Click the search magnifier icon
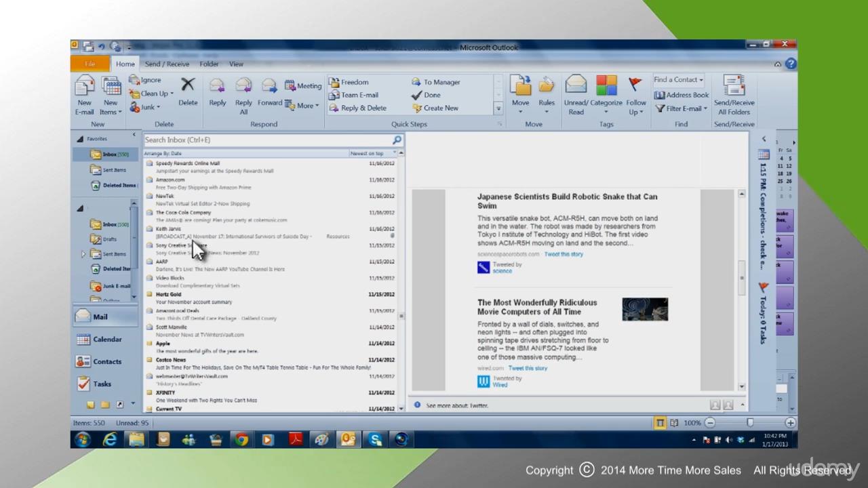 click(397, 140)
